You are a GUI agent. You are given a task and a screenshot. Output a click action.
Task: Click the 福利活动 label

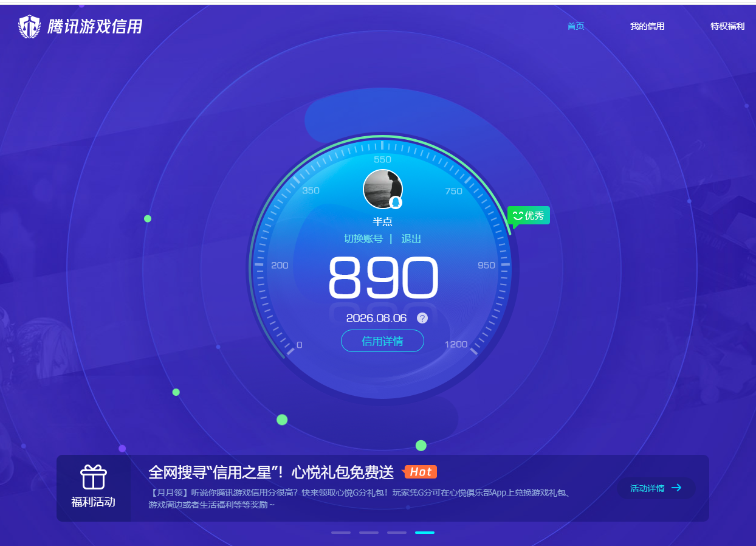[x=94, y=502]
